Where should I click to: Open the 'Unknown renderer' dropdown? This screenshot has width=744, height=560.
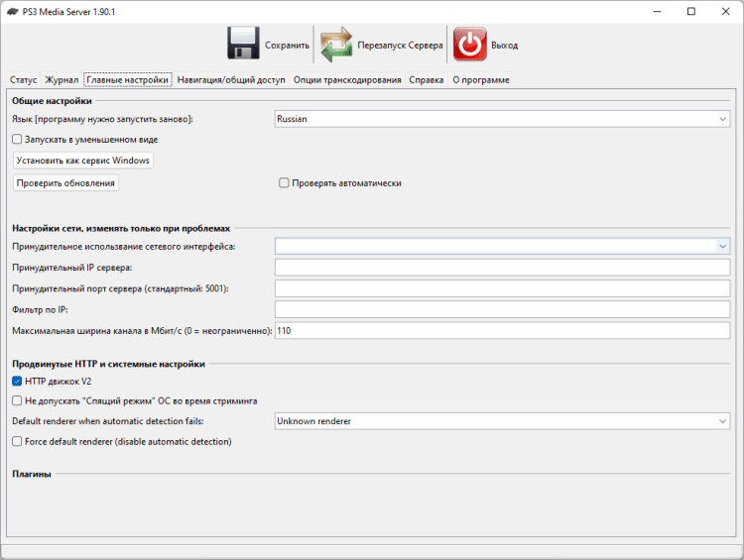pos(502,420)
